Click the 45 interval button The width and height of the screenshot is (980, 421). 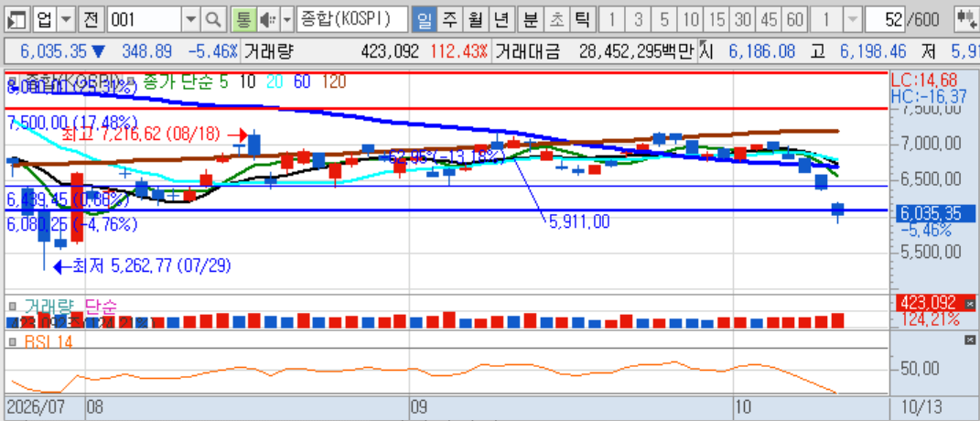click(769, 21)
